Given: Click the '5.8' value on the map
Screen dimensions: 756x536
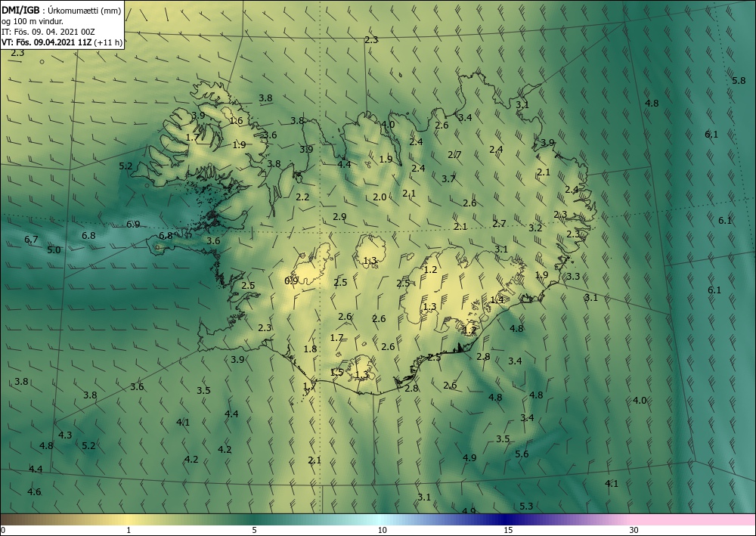Looking at the screenshot, I should (739, 80).
